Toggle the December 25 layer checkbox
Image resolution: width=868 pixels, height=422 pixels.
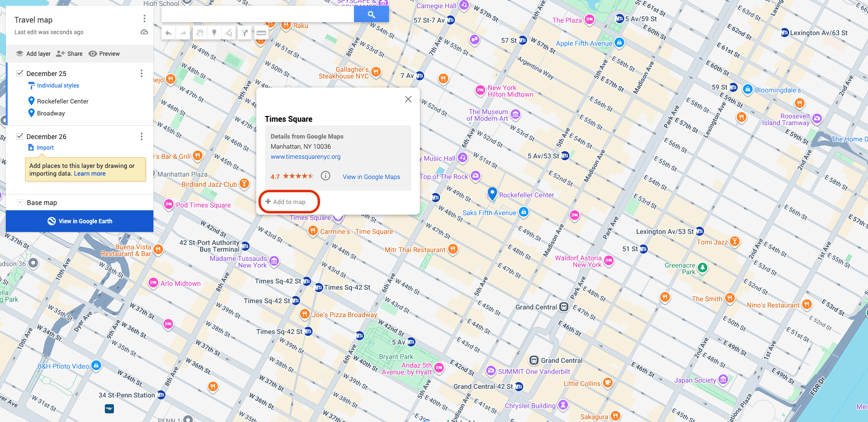20,73
